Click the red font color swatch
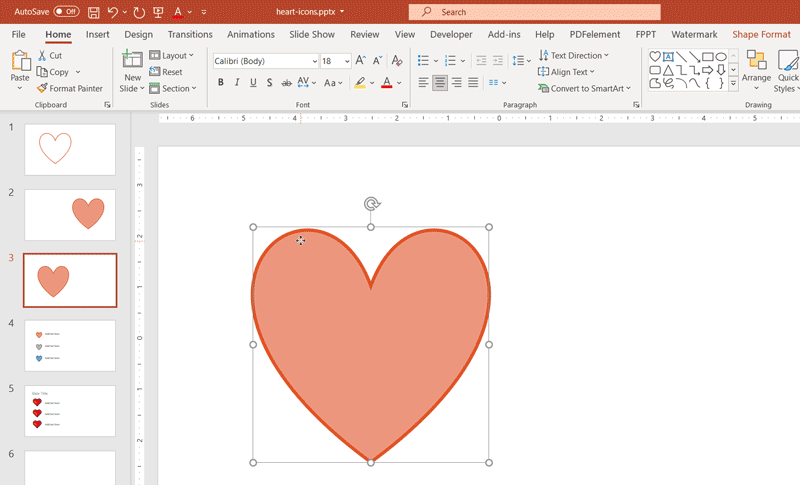800x485 pixels. coord(386,83)
